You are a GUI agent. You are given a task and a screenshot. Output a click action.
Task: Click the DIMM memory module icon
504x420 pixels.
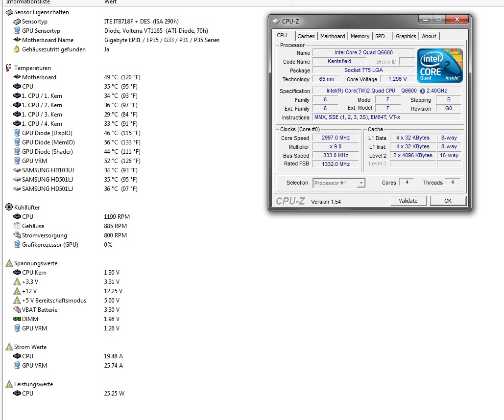click(17, 319)
